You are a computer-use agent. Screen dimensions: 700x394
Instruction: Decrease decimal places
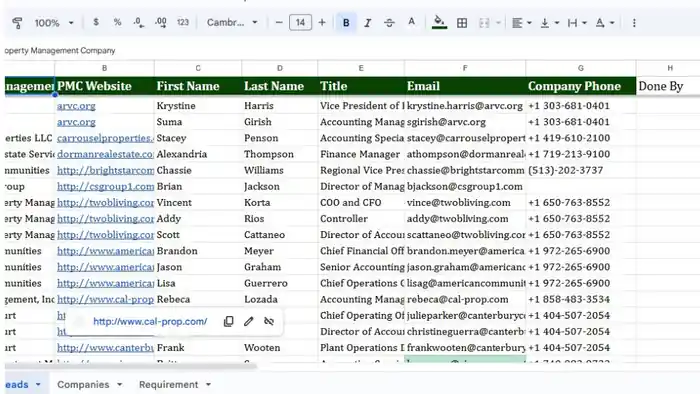pyautogui.click(x=139, y=22)
